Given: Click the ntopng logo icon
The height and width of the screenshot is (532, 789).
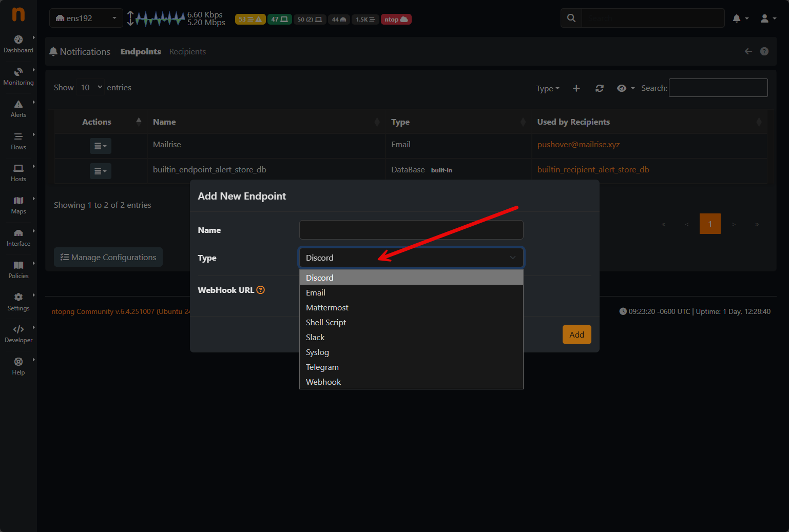Looking at the screenshot, I should pos(18,14).
